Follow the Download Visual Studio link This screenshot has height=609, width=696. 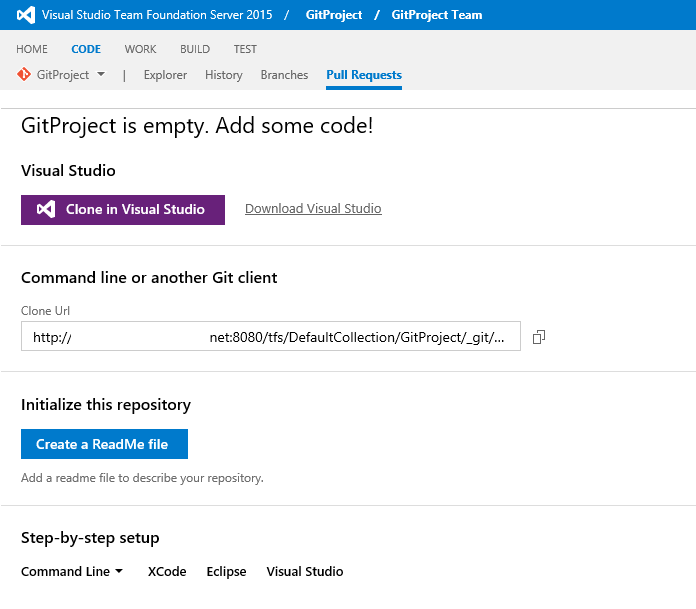click(313, 209)
